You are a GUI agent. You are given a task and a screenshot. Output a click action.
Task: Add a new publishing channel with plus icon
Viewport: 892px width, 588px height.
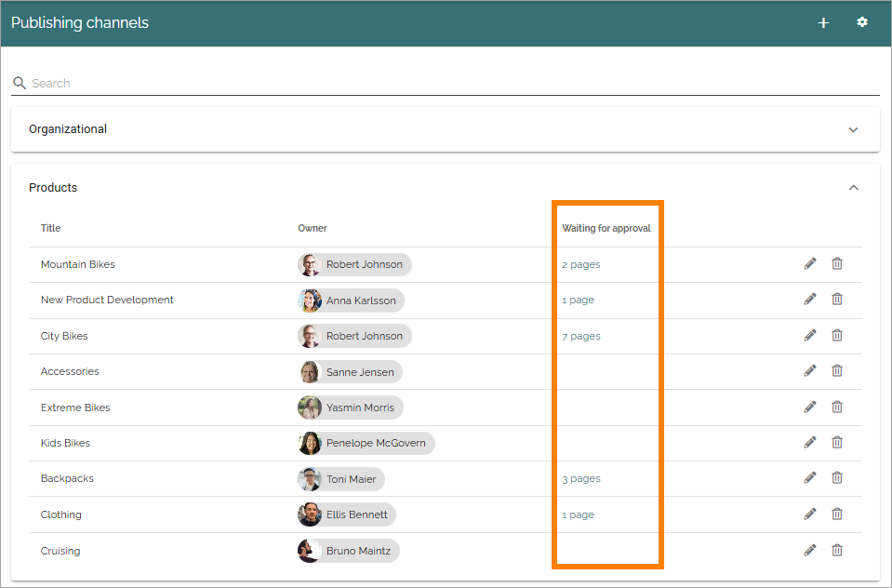click(823, 22)
